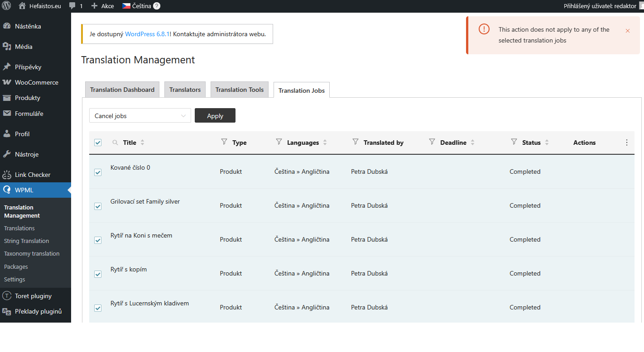This screenshot has width=644, height=352.
Task: Filter by Translated by funnel icon
Action: (356, 142)
